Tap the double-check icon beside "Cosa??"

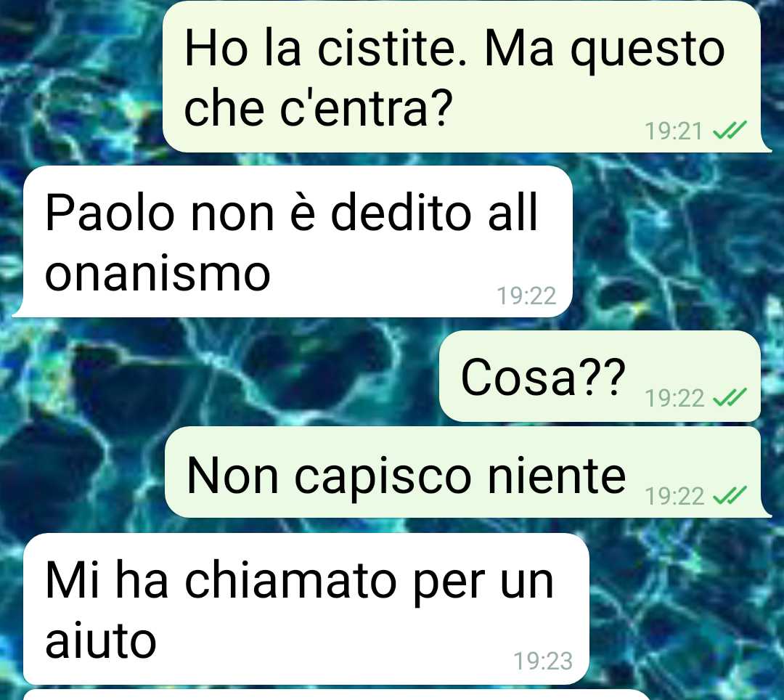[730, 398]
